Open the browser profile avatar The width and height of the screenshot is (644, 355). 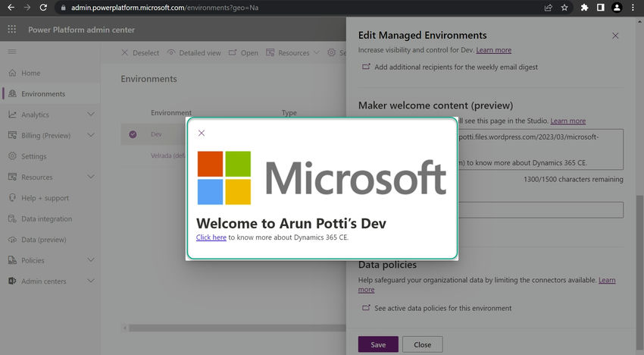[x=617, y=8]
